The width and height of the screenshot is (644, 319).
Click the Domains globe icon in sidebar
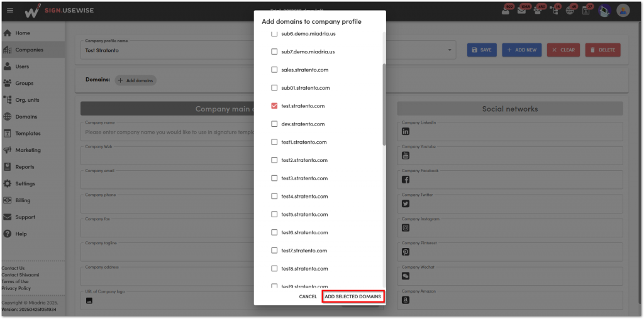pos(7,116)
